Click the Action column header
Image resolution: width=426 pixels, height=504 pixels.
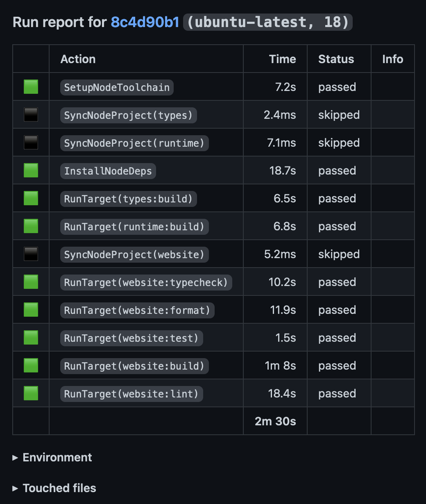[78, 59]
